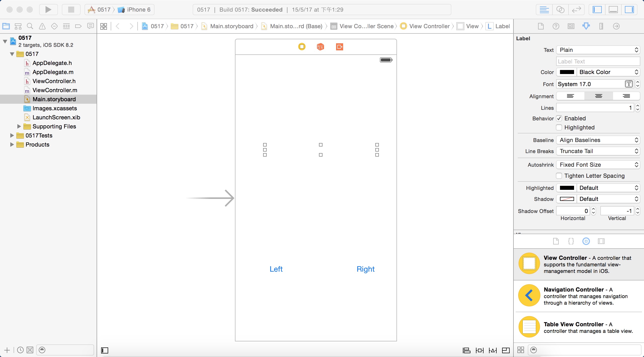
Task: Open the Pin constraints menu
Action: (480, 350)
